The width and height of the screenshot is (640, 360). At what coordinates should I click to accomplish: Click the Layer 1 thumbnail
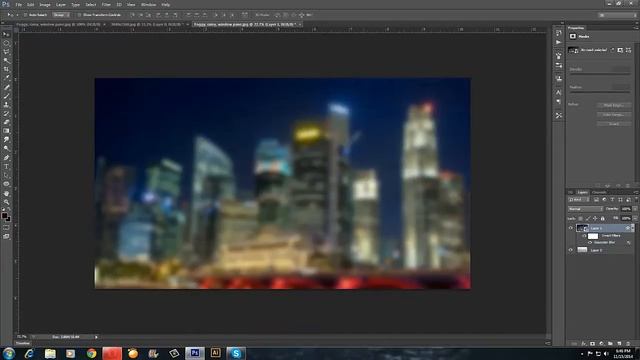tap(582, 228)
